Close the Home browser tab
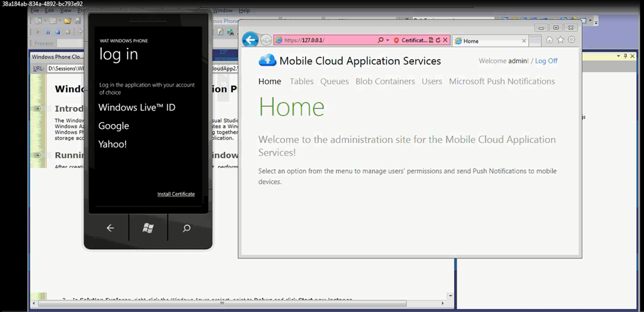 coord(524,41)
